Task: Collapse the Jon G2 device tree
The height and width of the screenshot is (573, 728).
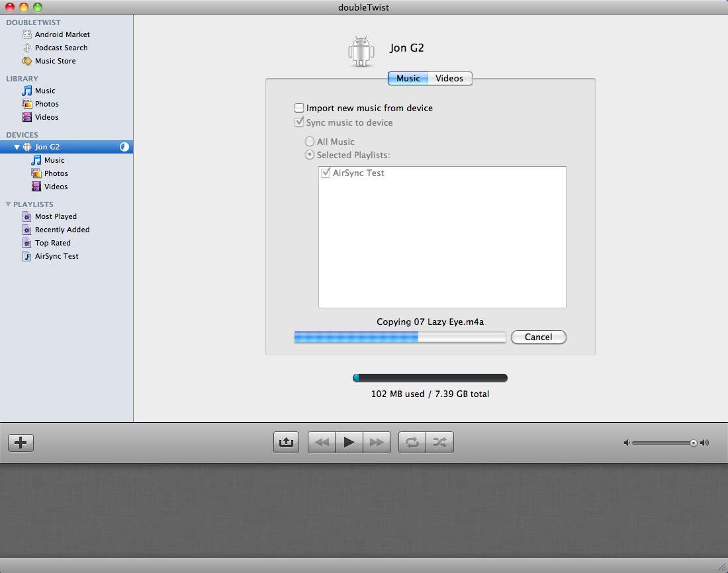Action: pyautogui.click(x=17, y=147)
